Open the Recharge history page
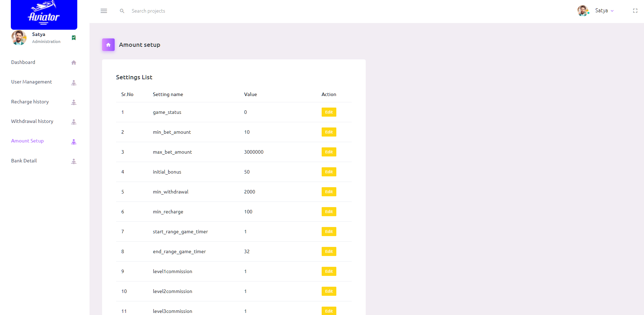644x315 pixels. (x=30, y=102)
